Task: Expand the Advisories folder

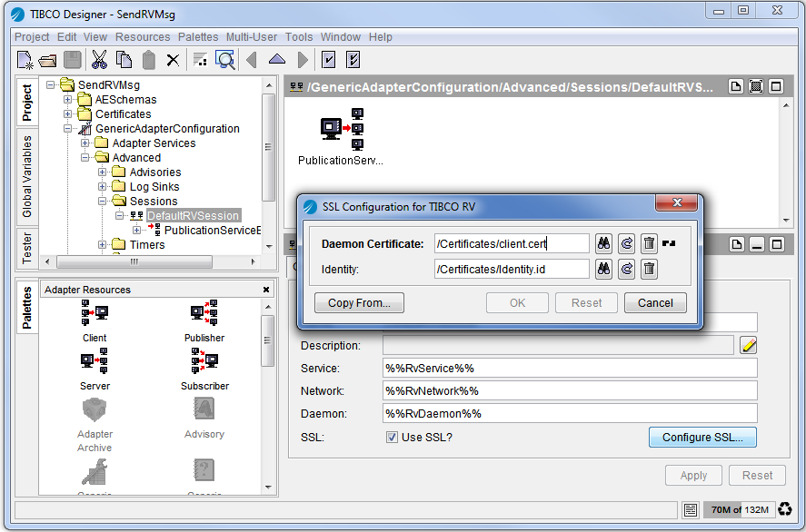Action: [x=102, y=172]
